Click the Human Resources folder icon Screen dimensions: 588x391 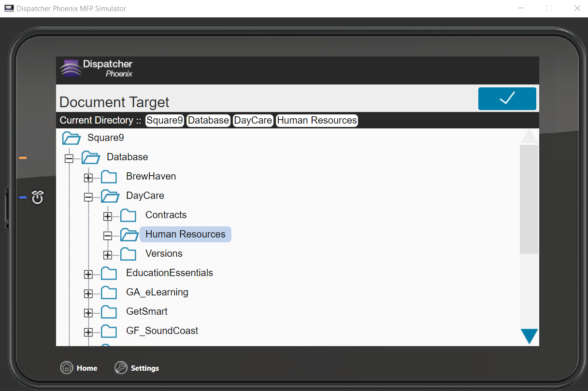(129, 235)
